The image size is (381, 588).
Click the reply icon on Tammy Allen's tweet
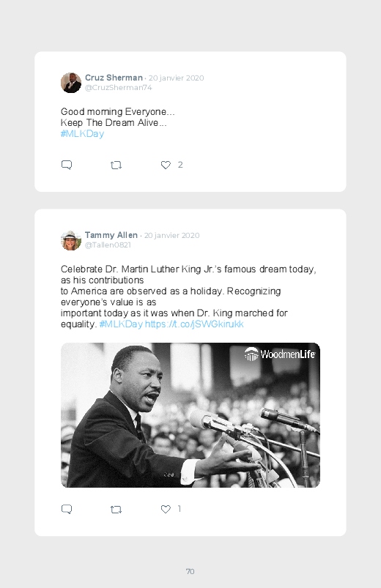coord(67,509)
